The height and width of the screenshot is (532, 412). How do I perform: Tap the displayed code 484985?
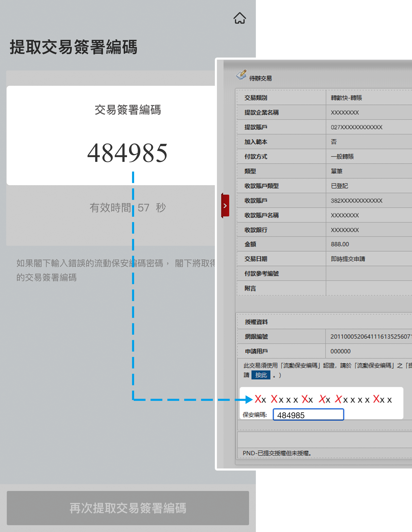(x=128, y=153)
